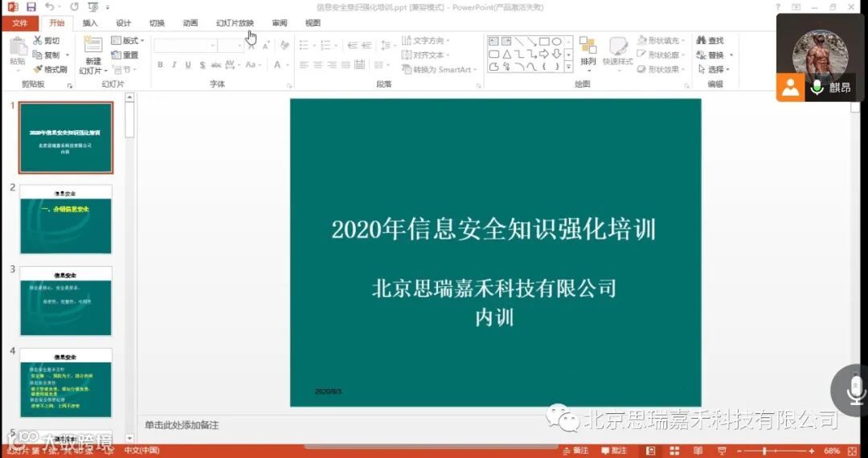Select the Triangle shape in gallery
Screen dimensions: 868x458
click(x=506, y=54)
